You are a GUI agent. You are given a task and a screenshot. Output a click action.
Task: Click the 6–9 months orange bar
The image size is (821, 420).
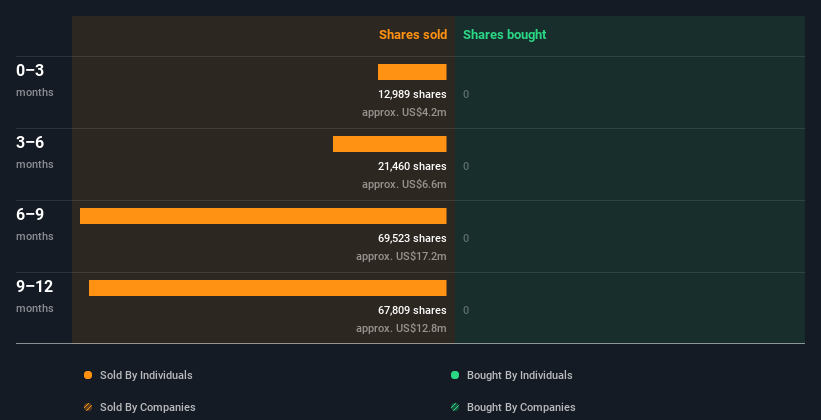pyautogui.click(x=263, y=216)
